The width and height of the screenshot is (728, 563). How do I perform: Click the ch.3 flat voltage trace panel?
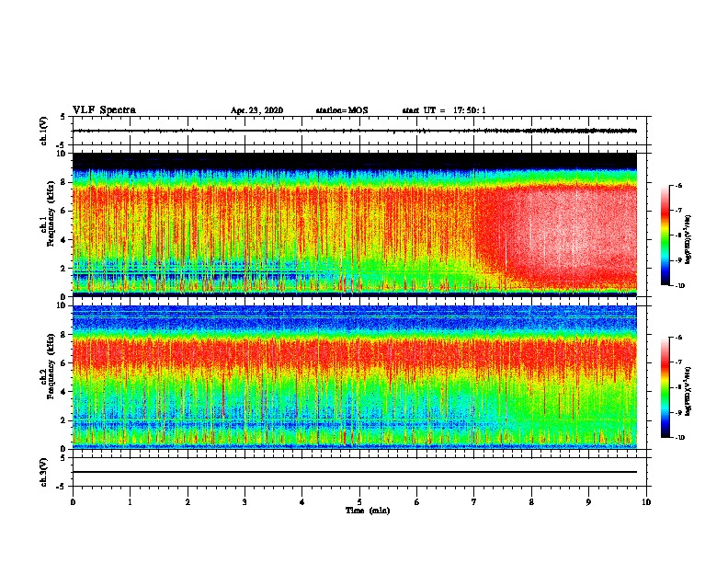tap(359, 472)
